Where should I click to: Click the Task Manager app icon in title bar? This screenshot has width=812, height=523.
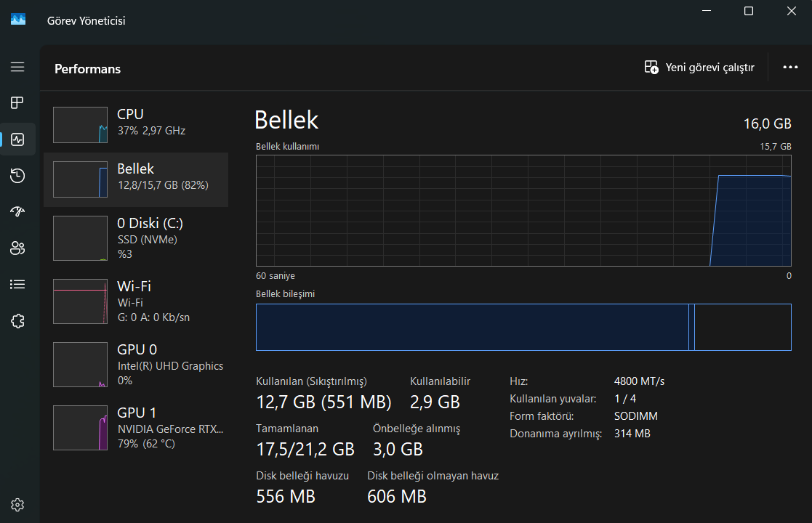pyautogui.click(x=18, y=20)
